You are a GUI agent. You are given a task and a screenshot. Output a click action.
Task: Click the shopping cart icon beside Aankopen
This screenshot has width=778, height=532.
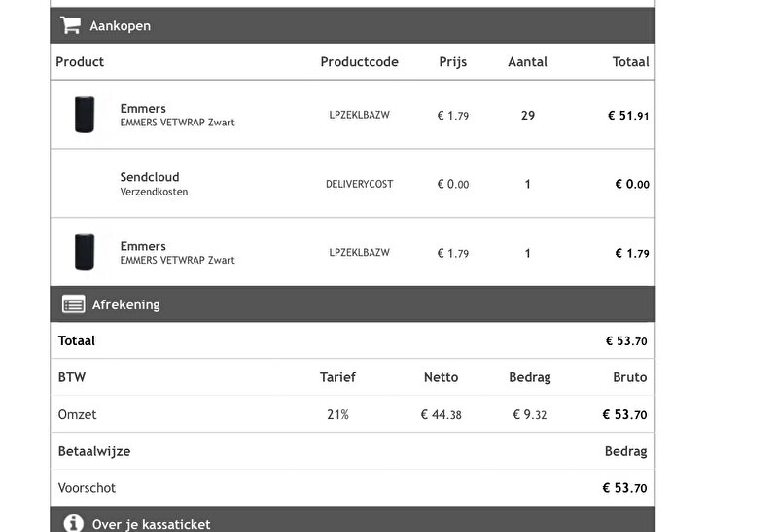tap(70, 25)
